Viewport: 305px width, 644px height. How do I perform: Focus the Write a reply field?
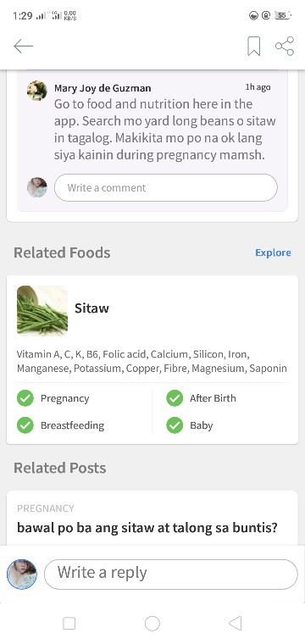point(171,574)
